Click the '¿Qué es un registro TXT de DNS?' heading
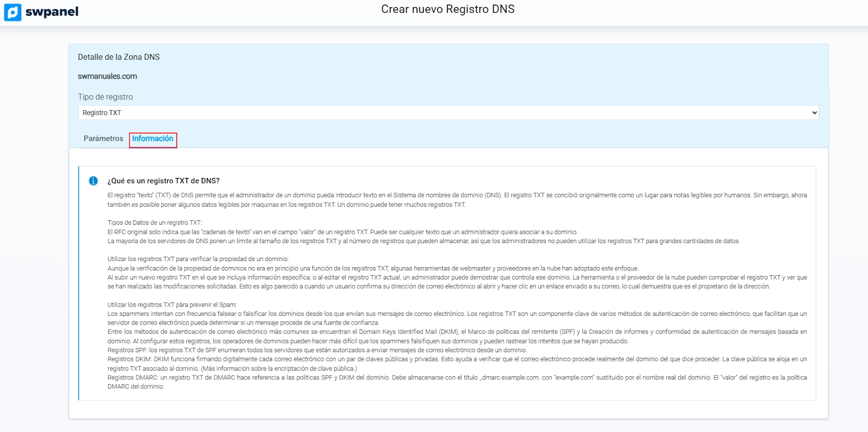This screenshot has height=432, width=868. (x=163, y=181)
